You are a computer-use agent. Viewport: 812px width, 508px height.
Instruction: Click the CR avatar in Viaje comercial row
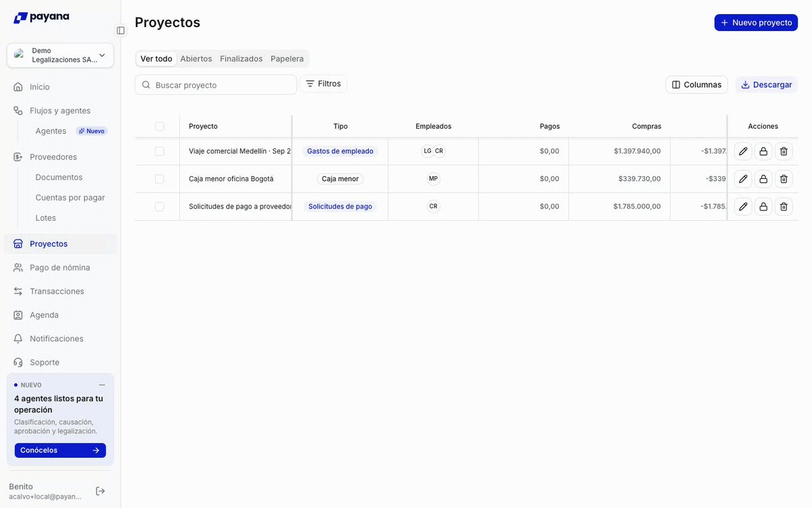(x=439, y=151)
